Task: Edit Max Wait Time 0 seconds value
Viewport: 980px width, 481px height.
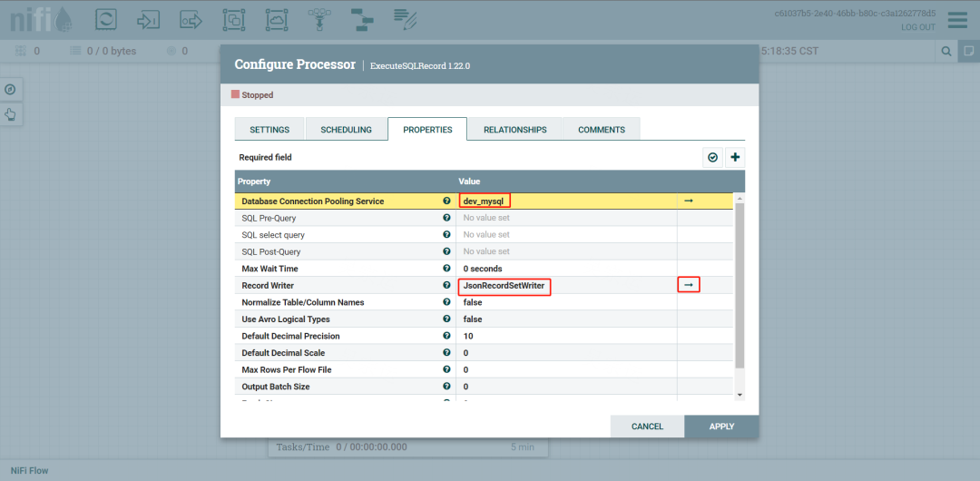Action: coord(567,269)
